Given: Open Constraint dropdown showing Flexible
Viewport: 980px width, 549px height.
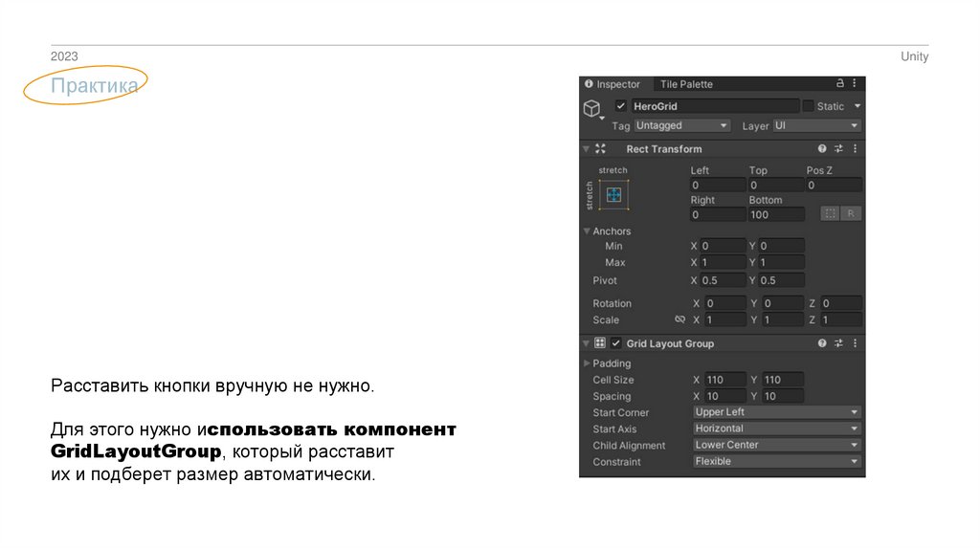Looking at the screenshot, I should (777, 461).
